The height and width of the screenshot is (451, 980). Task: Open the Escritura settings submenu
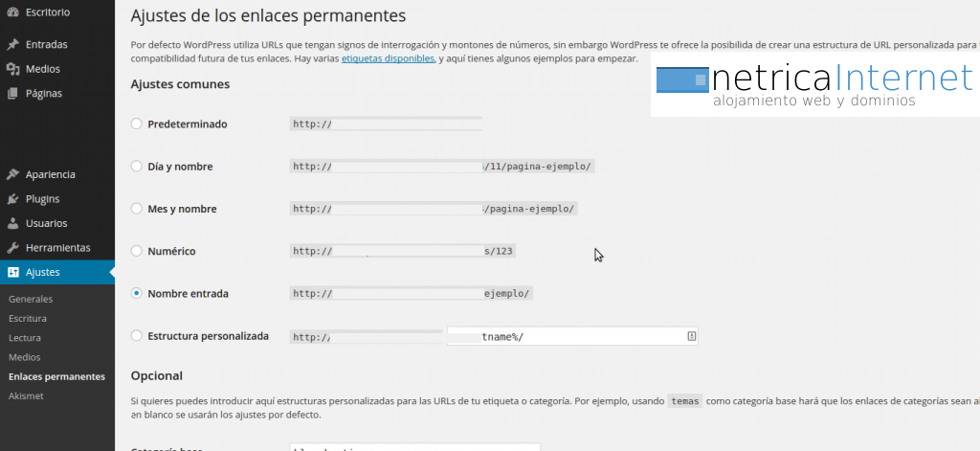(x=27, y=319)
